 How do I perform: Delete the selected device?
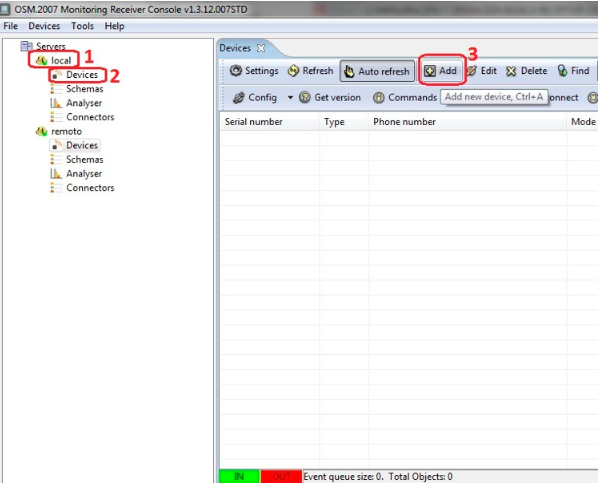pyautogui.click(x=527, y=71)
